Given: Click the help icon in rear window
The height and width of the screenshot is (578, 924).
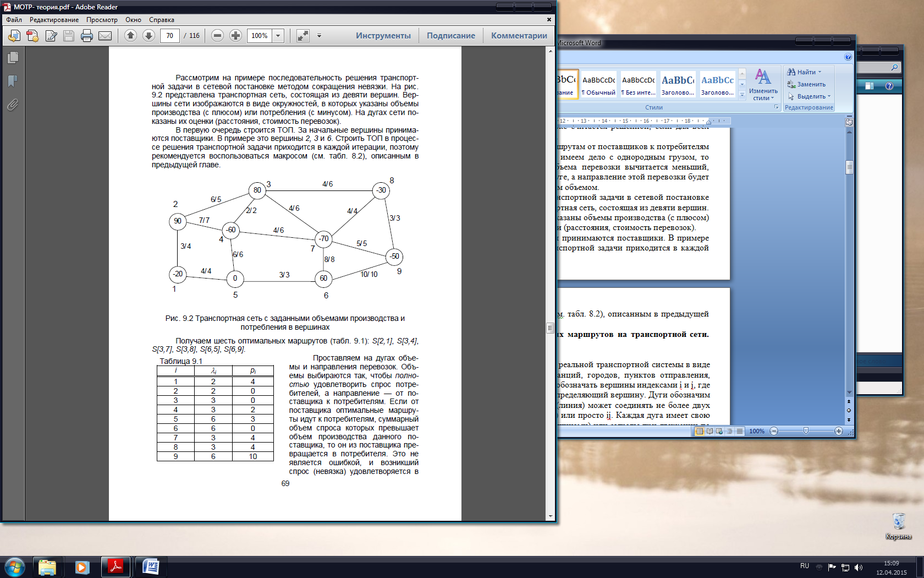Looking at the screenshot, I should pyautogui.click(x=889, y=86).
